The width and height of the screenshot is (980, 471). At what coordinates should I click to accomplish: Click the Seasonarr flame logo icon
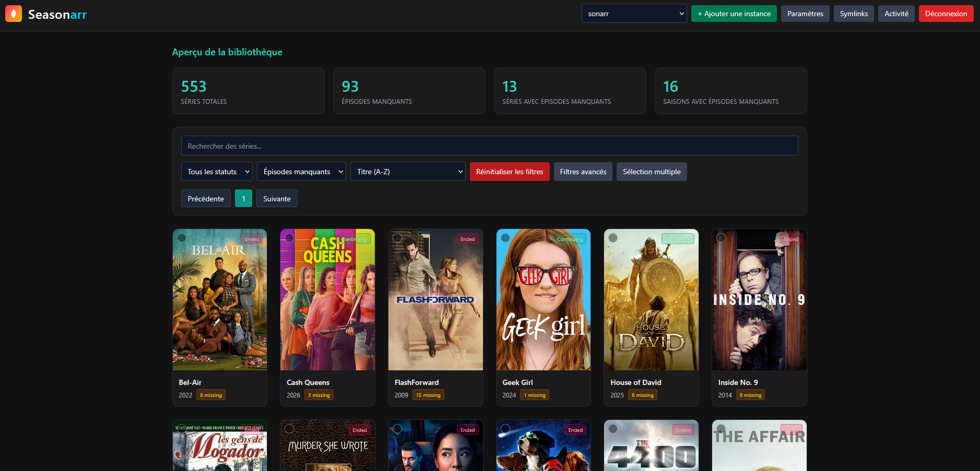[x=14, y=14]
